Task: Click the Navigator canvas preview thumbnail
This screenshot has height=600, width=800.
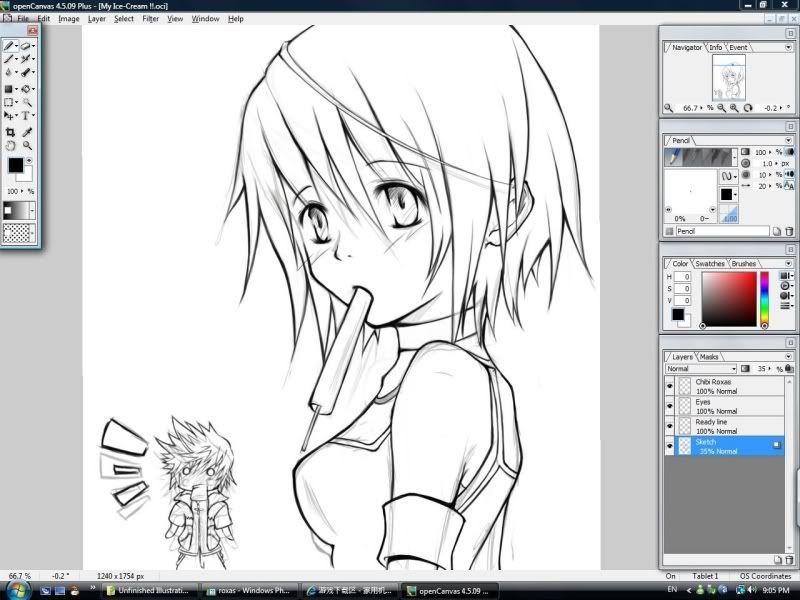Action: 729,78
